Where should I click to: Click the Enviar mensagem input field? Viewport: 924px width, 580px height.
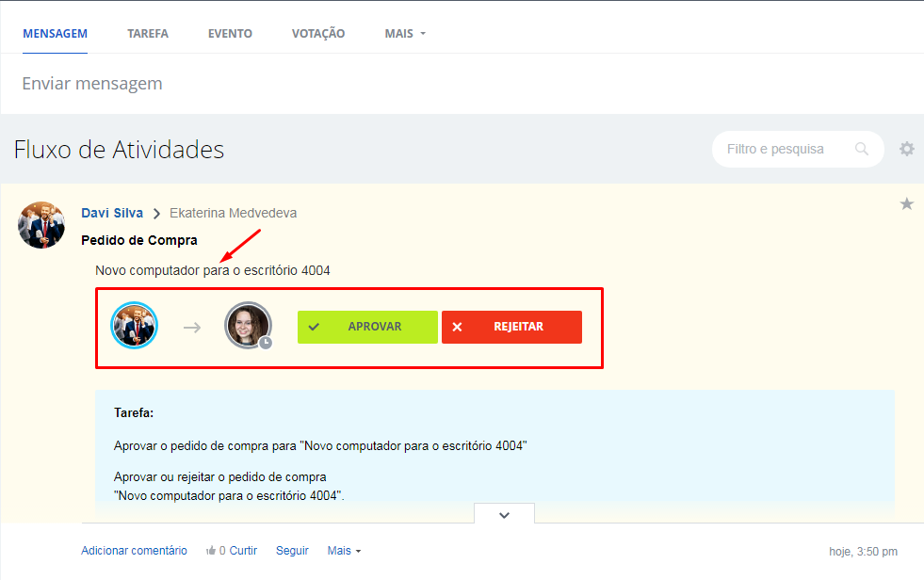click(462, 84)
